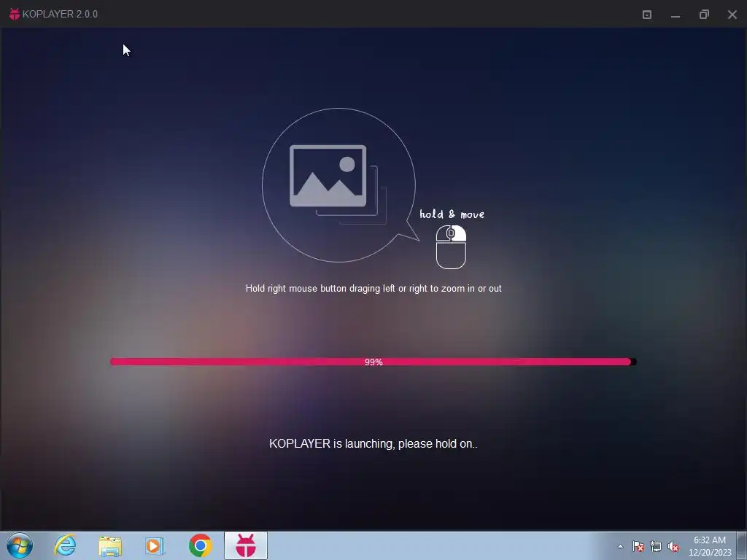Click the Show desktop strip
This screenshot has width=747, height=560.
pyautogui.click(x=742, y=546)
